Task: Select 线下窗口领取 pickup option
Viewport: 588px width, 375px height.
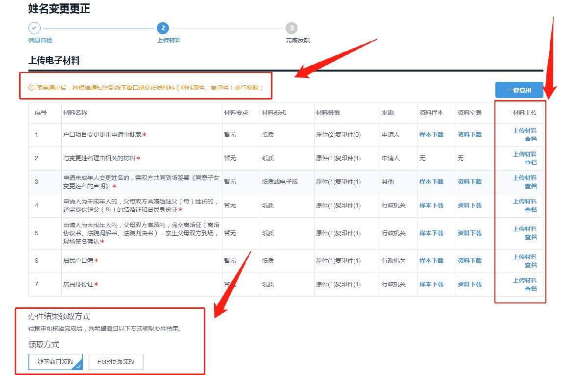Action: click(55, 363)
